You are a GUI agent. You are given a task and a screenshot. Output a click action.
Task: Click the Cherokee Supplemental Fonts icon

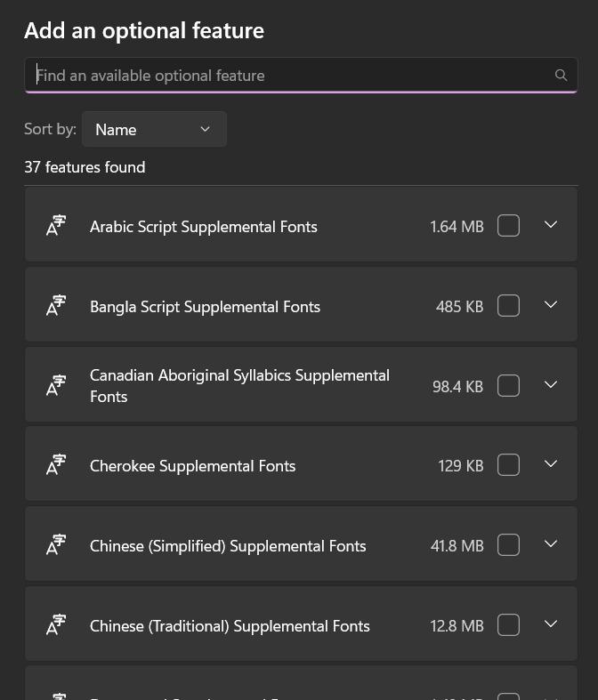tap(56, 465)
